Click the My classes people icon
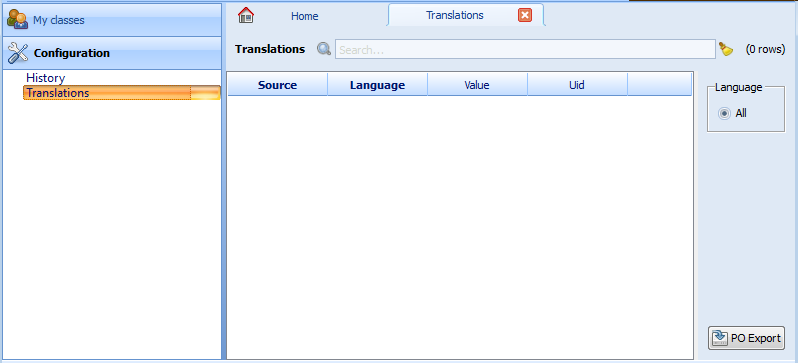This screenshot has height=363, width=798. click(17, 20)
